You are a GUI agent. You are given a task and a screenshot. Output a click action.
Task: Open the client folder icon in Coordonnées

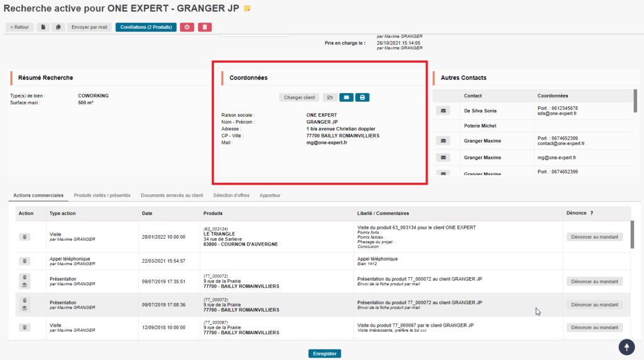click(x=330, y=97)
